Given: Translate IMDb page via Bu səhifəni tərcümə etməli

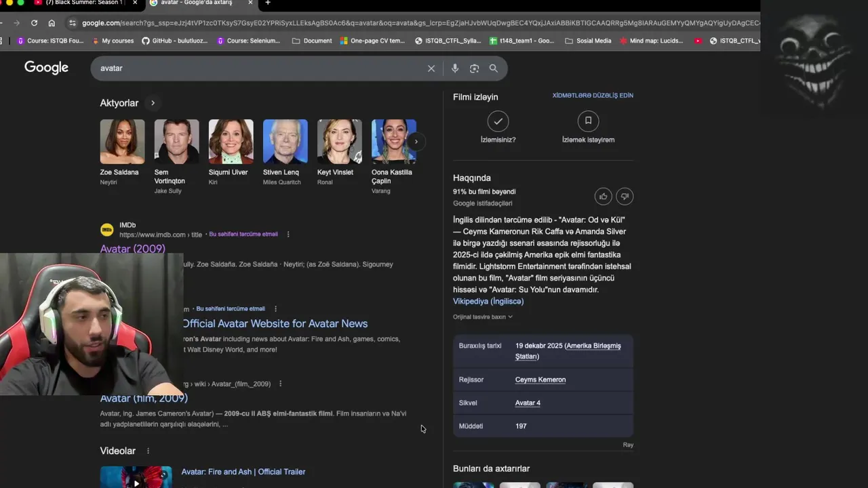Looking at the screenshot, I should (243, 235).
